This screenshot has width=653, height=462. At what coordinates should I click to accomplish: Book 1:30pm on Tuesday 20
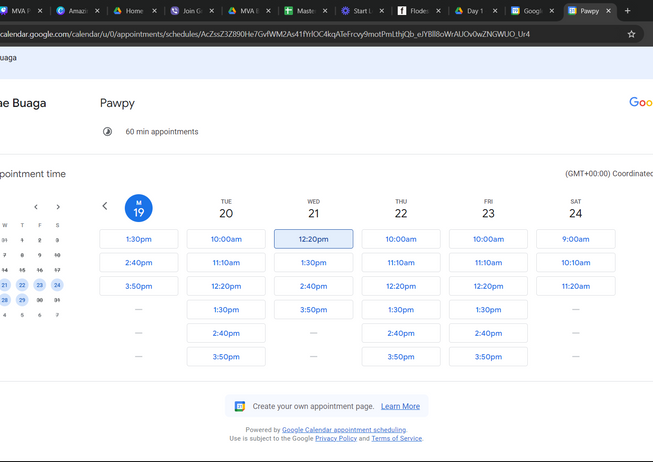tap(226, 310)
